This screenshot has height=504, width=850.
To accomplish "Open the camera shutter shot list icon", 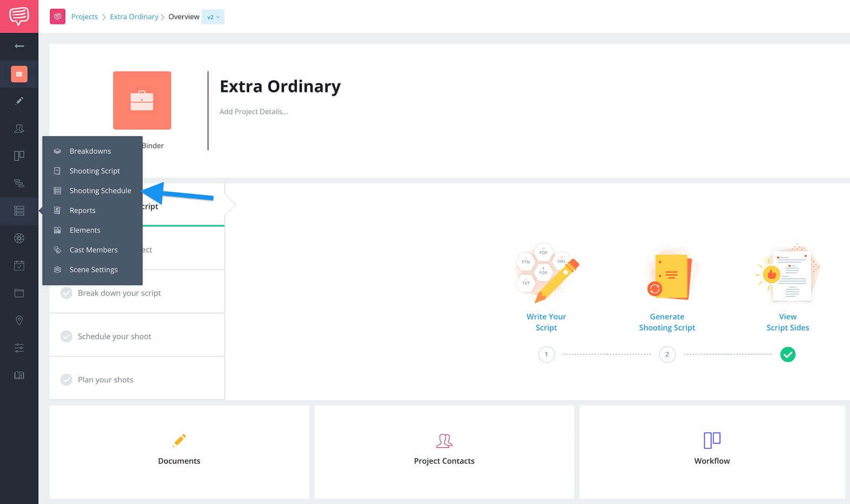I will point(19,238).
